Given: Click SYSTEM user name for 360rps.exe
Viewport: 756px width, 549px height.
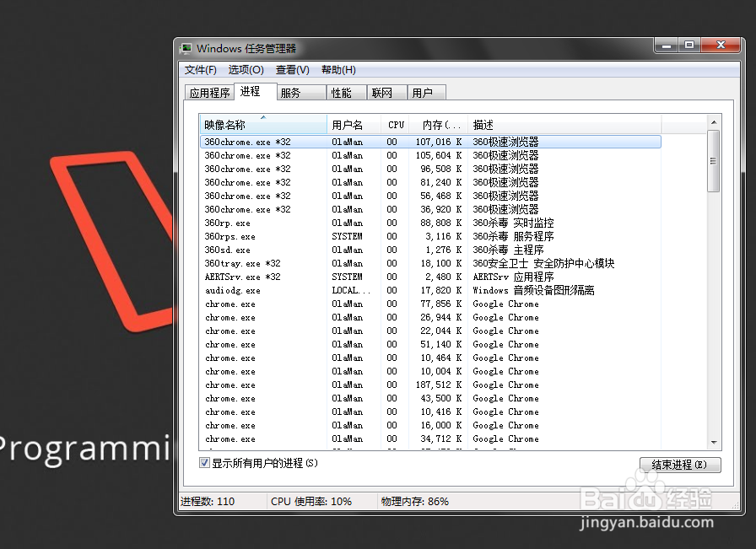Looking at the screenshot, I should point(347,236).
